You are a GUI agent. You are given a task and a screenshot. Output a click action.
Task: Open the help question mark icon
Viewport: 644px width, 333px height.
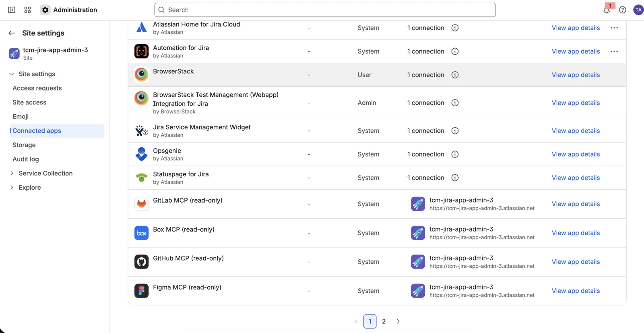pos(623,10)
